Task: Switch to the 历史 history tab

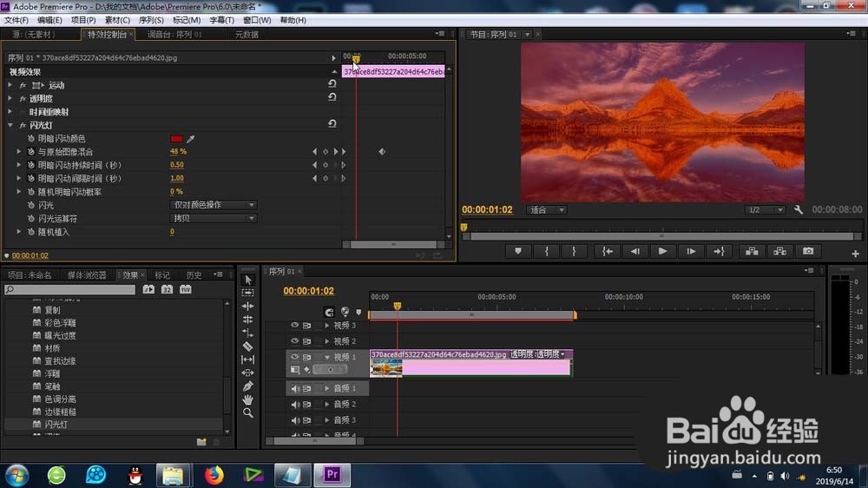Action: 194,275
